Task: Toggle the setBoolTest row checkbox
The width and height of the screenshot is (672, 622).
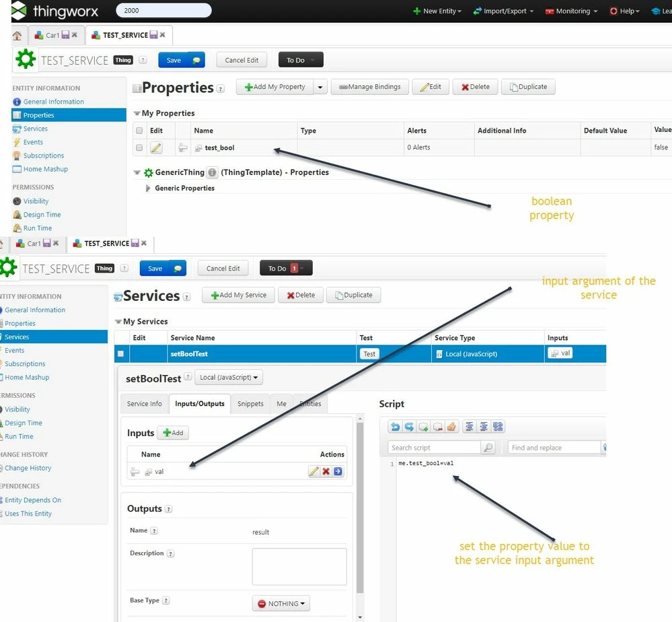Action: (121, 354)
